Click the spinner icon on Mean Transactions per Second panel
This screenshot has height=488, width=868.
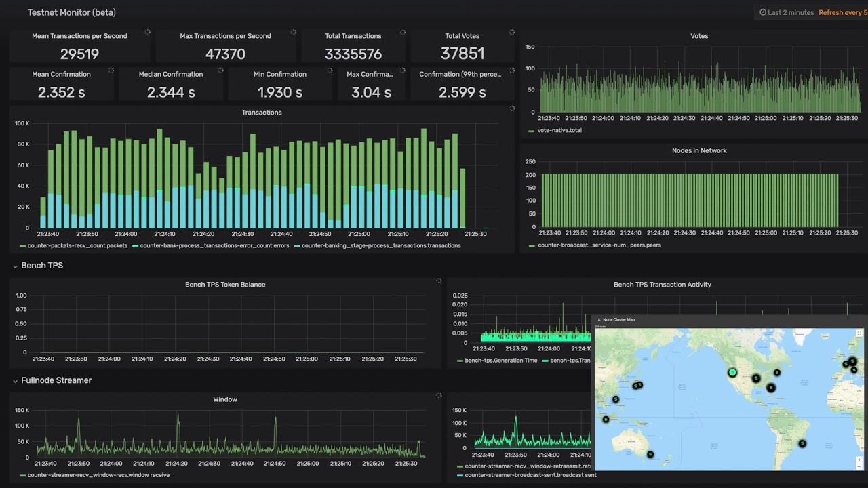tap(146, 32)
